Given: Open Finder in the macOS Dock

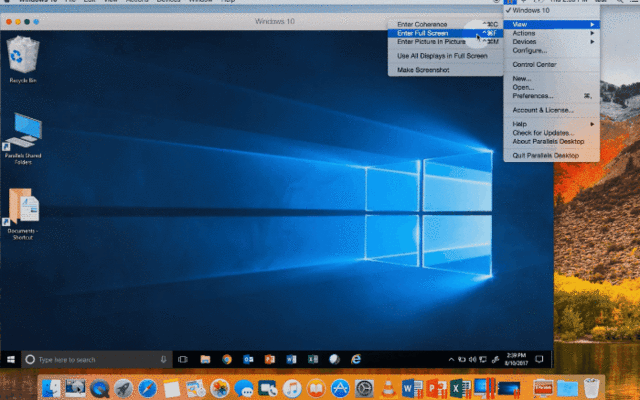Looking at the screenshot, I should [x=51, y=388].
